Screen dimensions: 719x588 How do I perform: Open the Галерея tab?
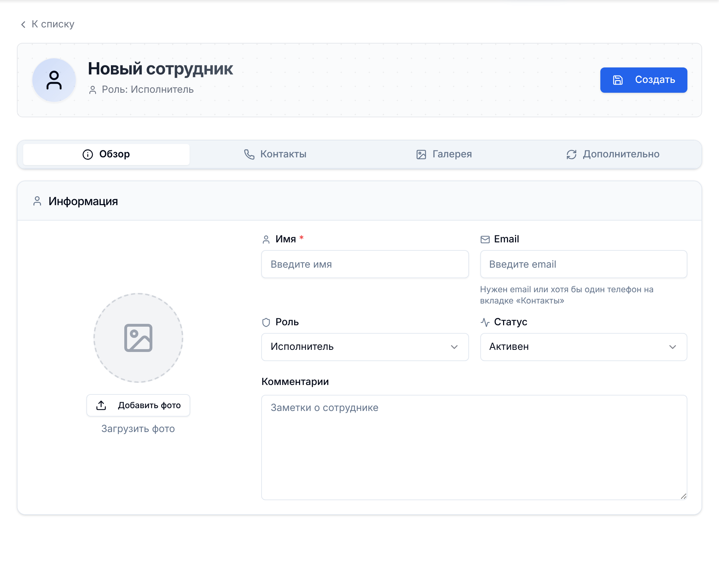[x=444, y=154]
